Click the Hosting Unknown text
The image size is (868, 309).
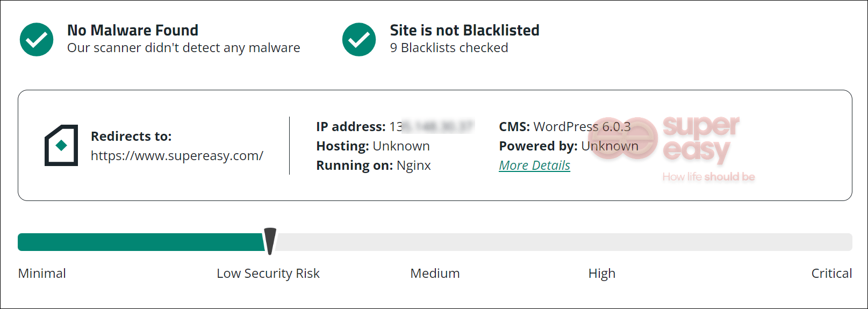point(373,146)
